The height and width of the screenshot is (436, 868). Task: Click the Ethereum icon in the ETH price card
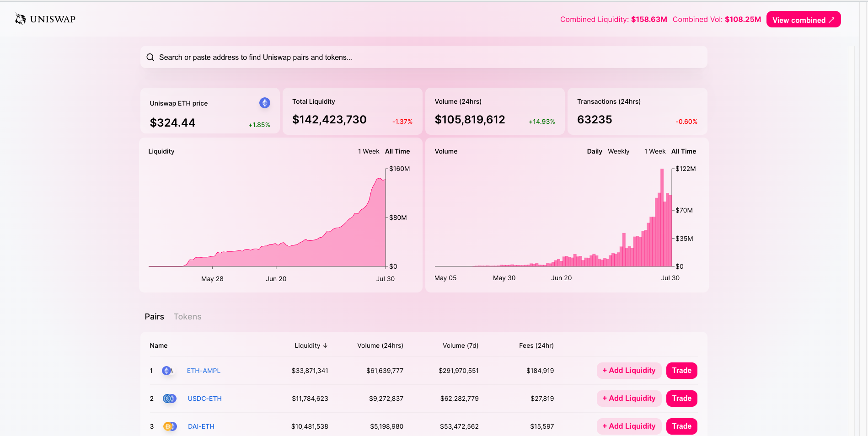pos(264,103)
